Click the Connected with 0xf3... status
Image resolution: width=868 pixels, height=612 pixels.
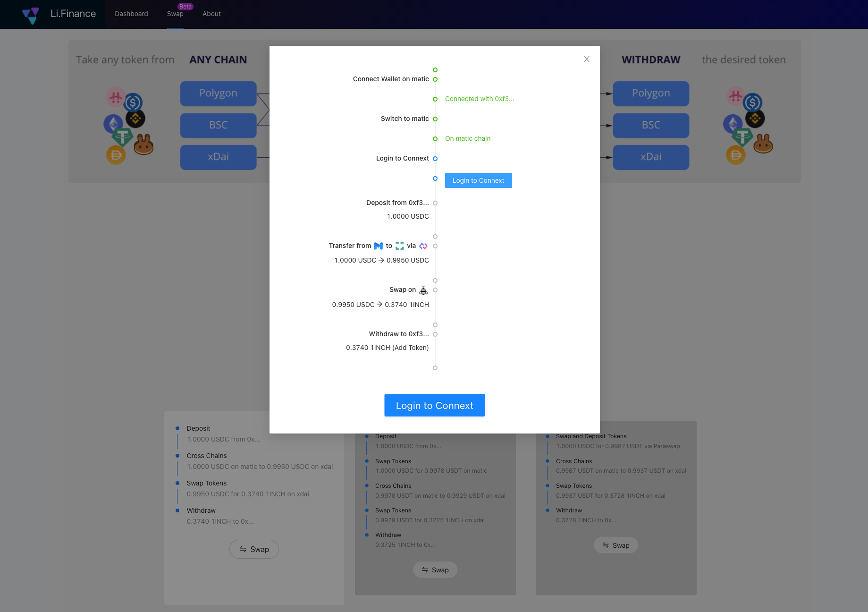(480, 99)
